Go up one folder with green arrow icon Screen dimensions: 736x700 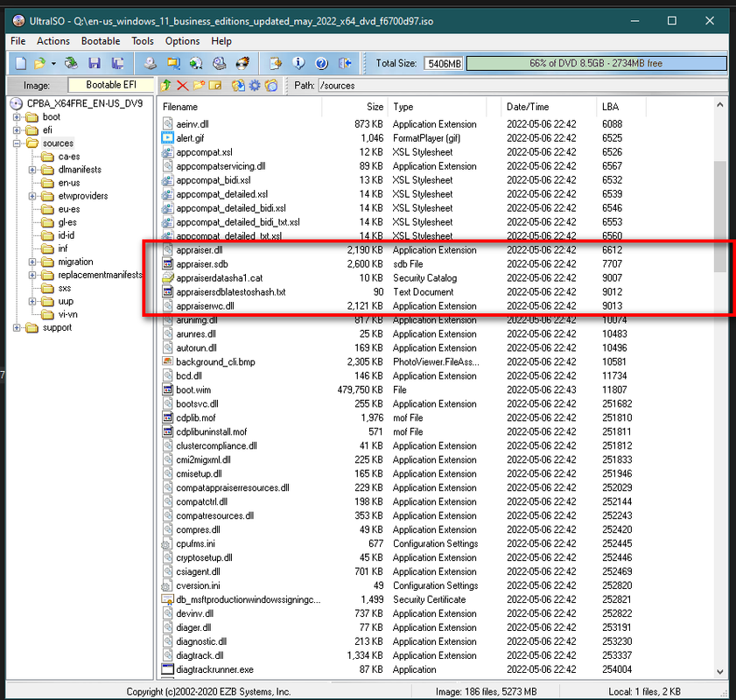[165, 86]
